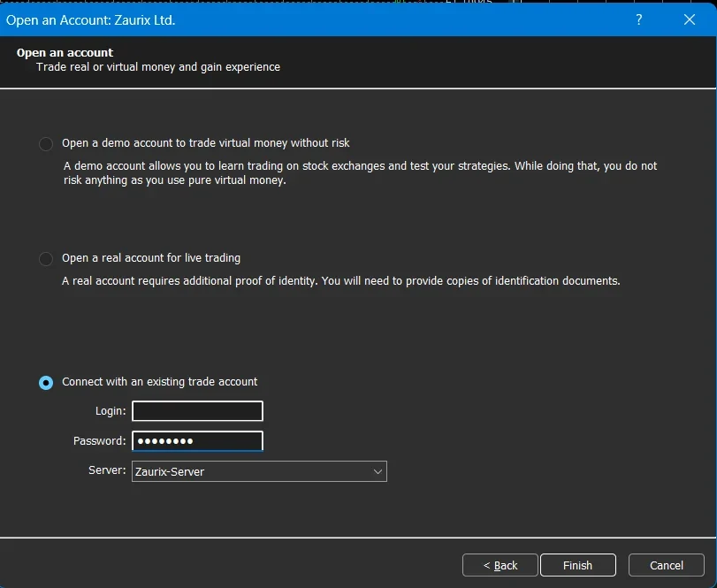The height and width of the screenshot is (588, 717).
Task: Cancel the Open an Account dialog
Action: pos(667,566)
